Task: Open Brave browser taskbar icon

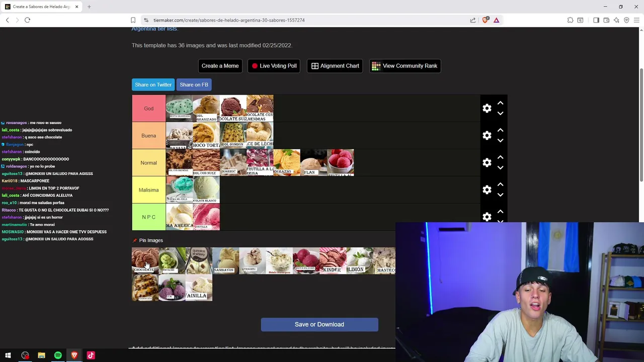Action: click(74, 355)
